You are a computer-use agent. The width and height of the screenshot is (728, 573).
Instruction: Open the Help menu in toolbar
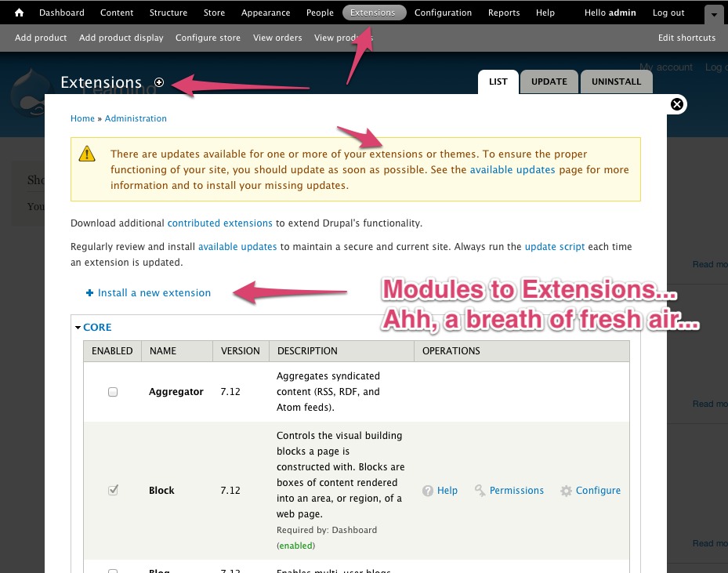[545, 13]
